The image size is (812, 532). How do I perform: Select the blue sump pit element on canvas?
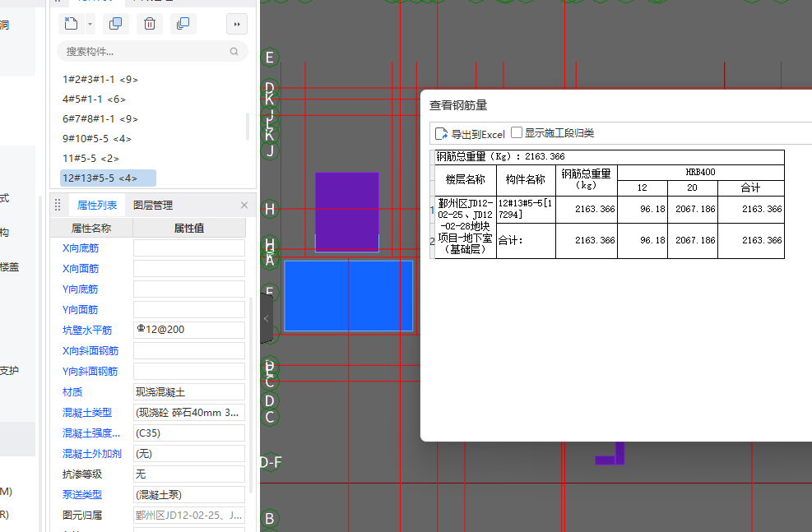point(349,295)
